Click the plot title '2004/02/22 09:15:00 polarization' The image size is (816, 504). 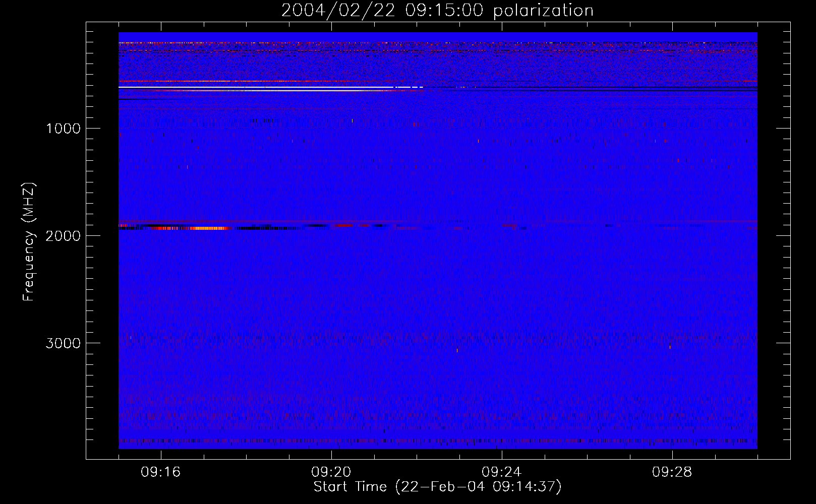pyautogui.click(x=437, y=11)
